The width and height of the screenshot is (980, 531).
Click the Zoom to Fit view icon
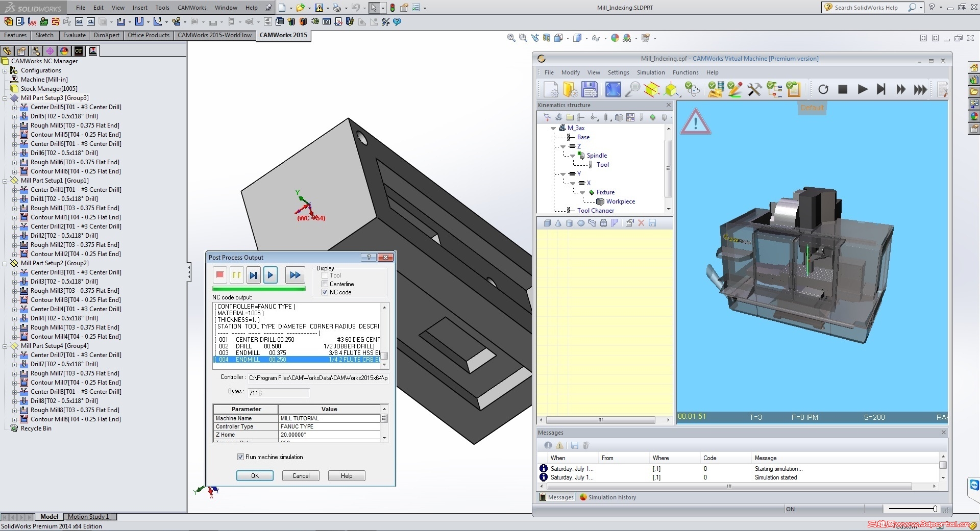511,38
